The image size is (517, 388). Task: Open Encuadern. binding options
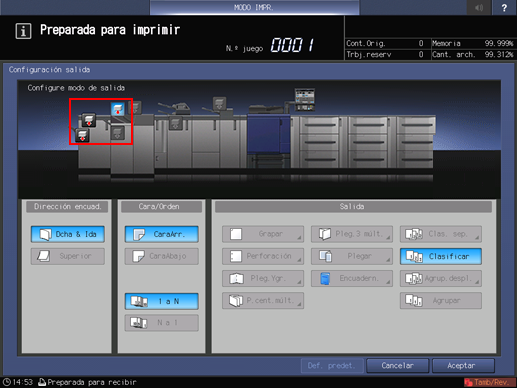352,278
